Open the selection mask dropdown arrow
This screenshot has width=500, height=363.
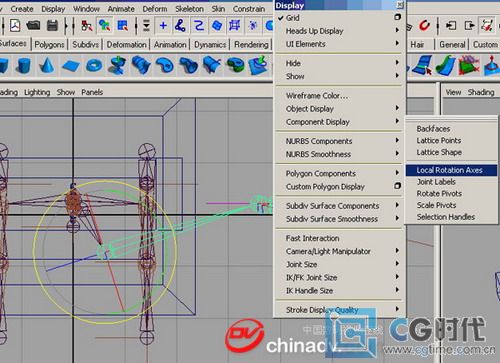click(x=146, y=26)
